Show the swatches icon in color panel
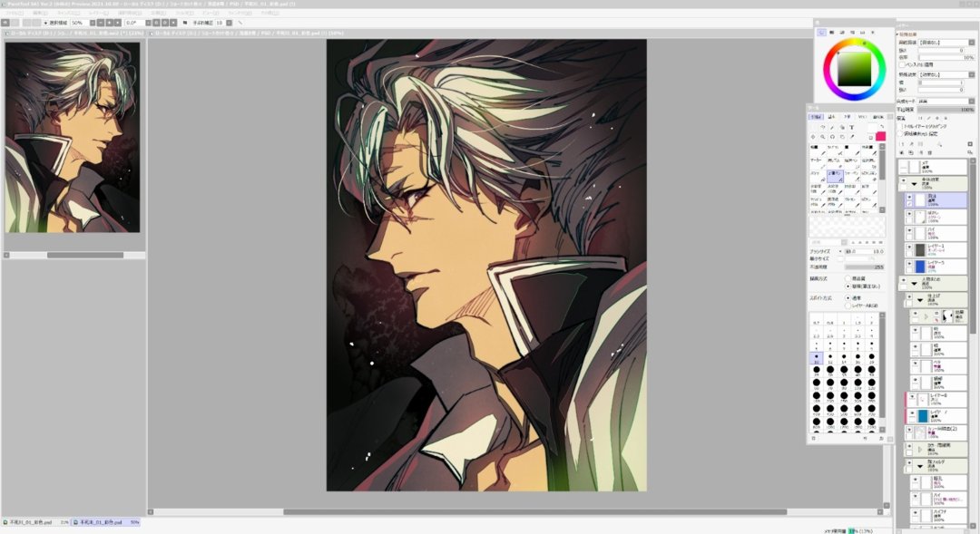Screen dimensions: 980x534 (x=863, y=33)
